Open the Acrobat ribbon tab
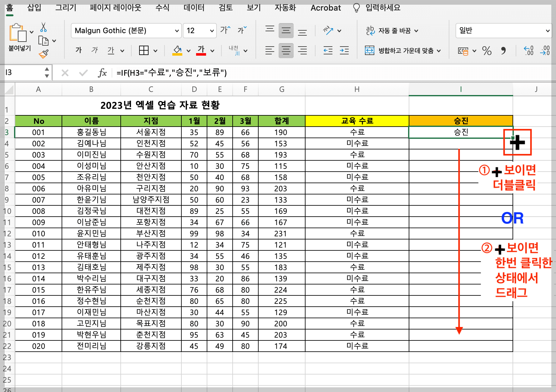 tap(326, 8)
